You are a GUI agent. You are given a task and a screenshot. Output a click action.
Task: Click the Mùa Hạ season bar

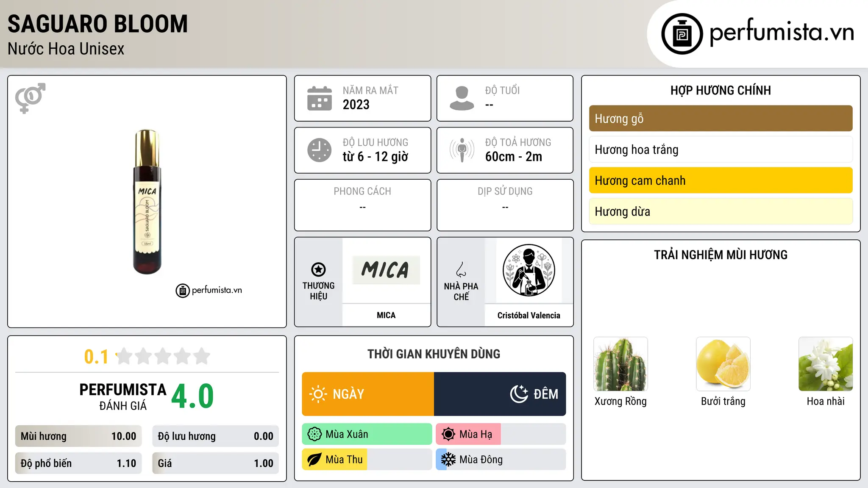click(x=501, y=434)
